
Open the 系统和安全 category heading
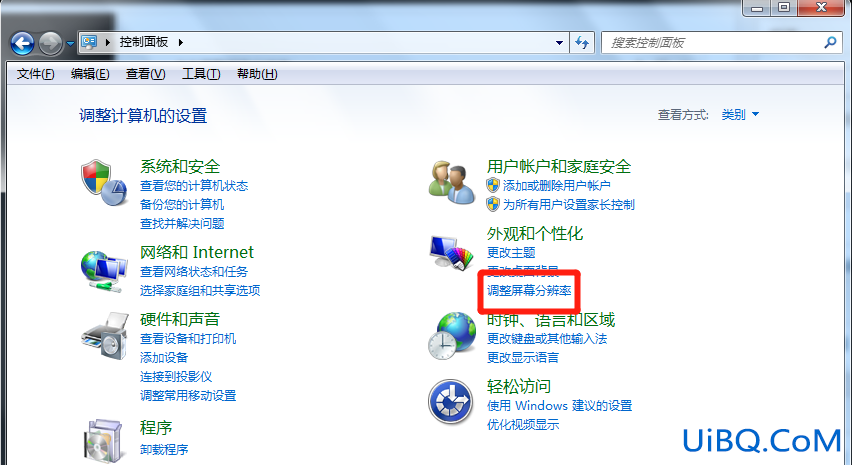point(180,166)
